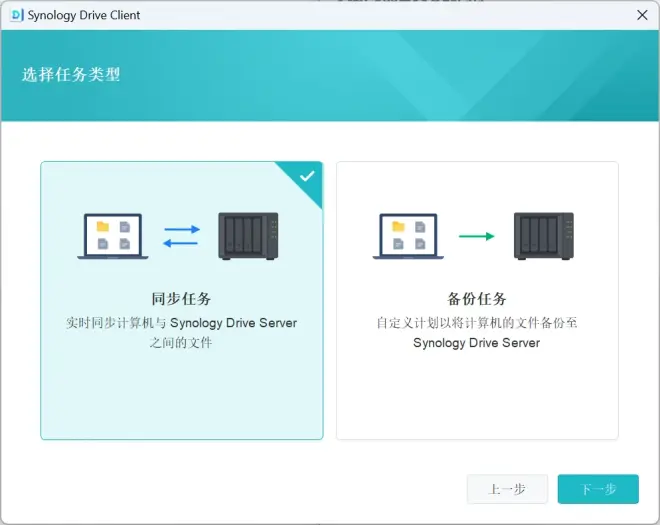This screenshot has width=660, height=525.
Task: Click the 选择任务类型 header title
Action: coord(71,75)
